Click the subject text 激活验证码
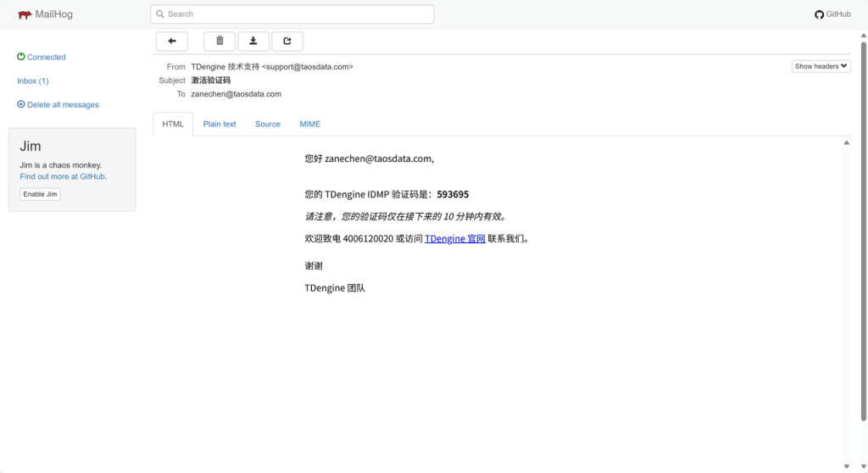The image size is (868, 473). click(210, 81)
